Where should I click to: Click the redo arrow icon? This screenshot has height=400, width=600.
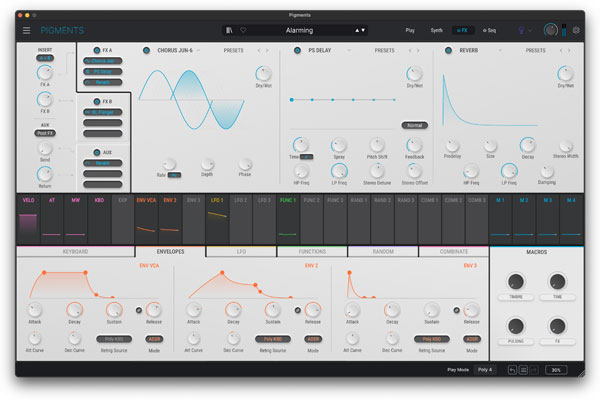click(x=534, y=370)
